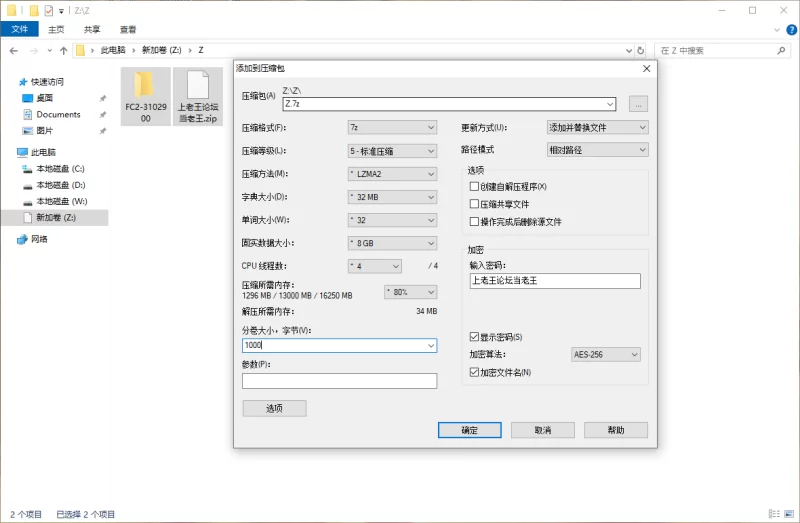Open 压缩格式 dropdown showing 7z
The width and height of the screenshot is (800, 523).
[x=392, y=128]
